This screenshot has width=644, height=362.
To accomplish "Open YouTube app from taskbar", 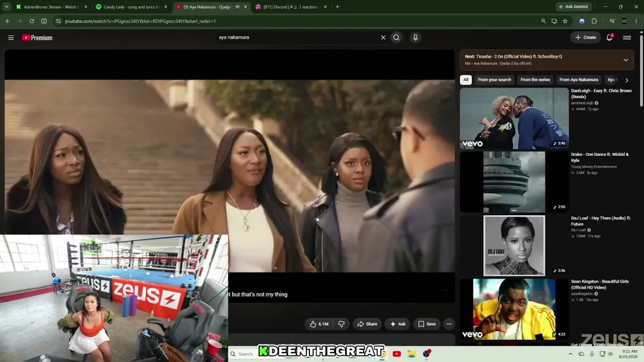I will pos(396,354).
